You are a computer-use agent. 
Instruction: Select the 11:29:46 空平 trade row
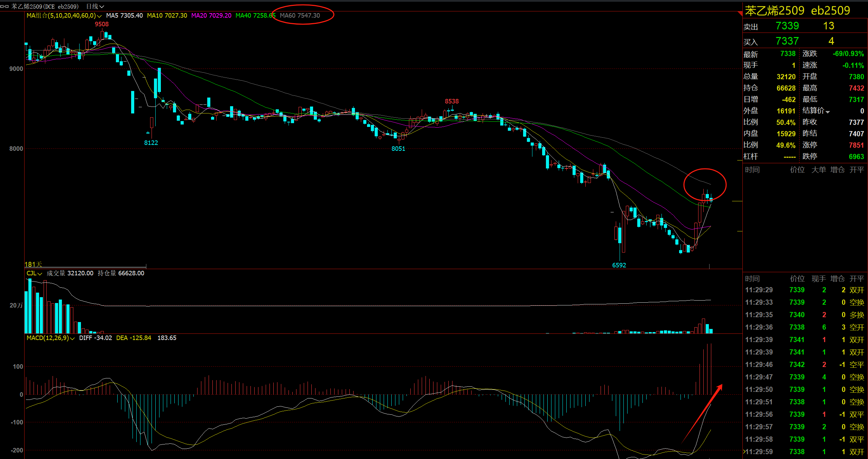805,365
